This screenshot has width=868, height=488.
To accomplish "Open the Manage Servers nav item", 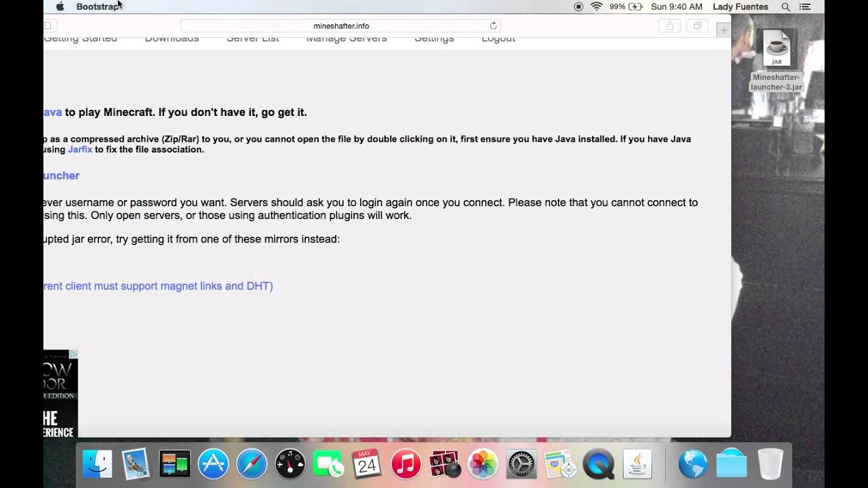I will click(347, 39).
